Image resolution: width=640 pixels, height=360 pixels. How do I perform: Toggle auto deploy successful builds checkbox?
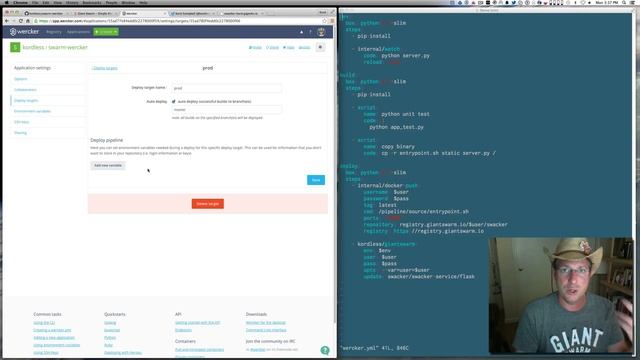click(x=174, y=101)
